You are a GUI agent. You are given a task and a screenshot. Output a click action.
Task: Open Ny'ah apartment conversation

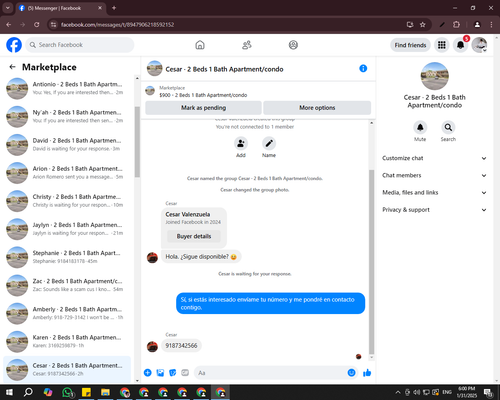[67, 116]
